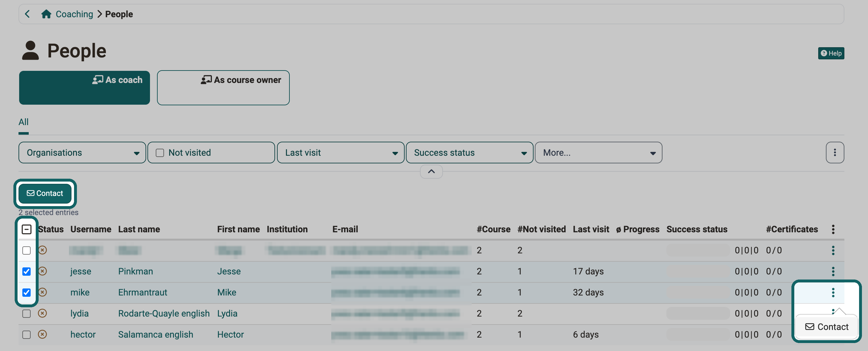This screenshot has height=351, width=868.
Task: Click progress bar in jesse row
Action: pos(698,272)
